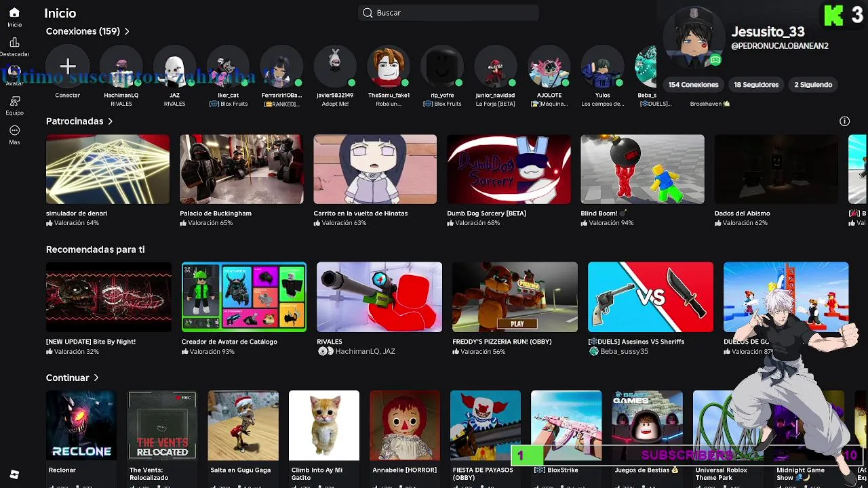Open the Destacadas charts icon in the sidebar
Screen dimensions: 868x488
coord(14,43)
